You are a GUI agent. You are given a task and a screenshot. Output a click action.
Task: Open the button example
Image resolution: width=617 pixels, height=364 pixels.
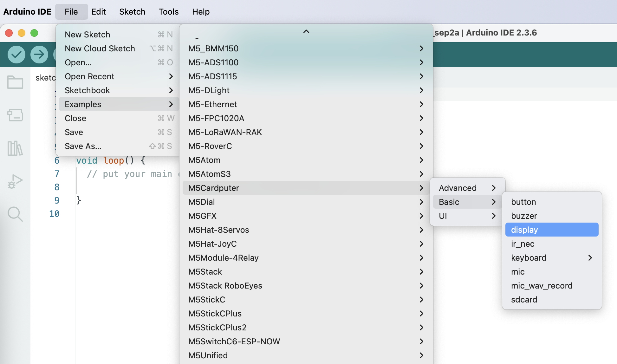pyautogui.click(x=552, y=202)
